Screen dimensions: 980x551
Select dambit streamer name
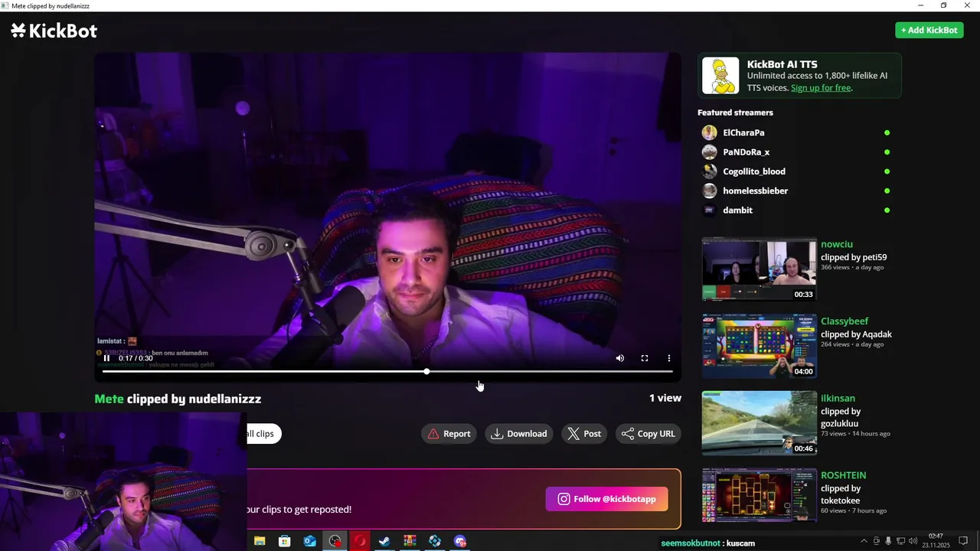click(x=737, y=210)
